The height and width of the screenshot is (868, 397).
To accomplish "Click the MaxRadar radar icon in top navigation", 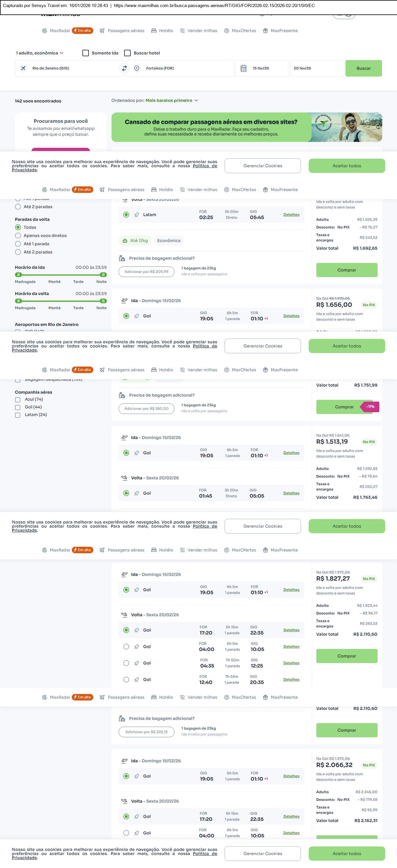I will pos(44,31).
